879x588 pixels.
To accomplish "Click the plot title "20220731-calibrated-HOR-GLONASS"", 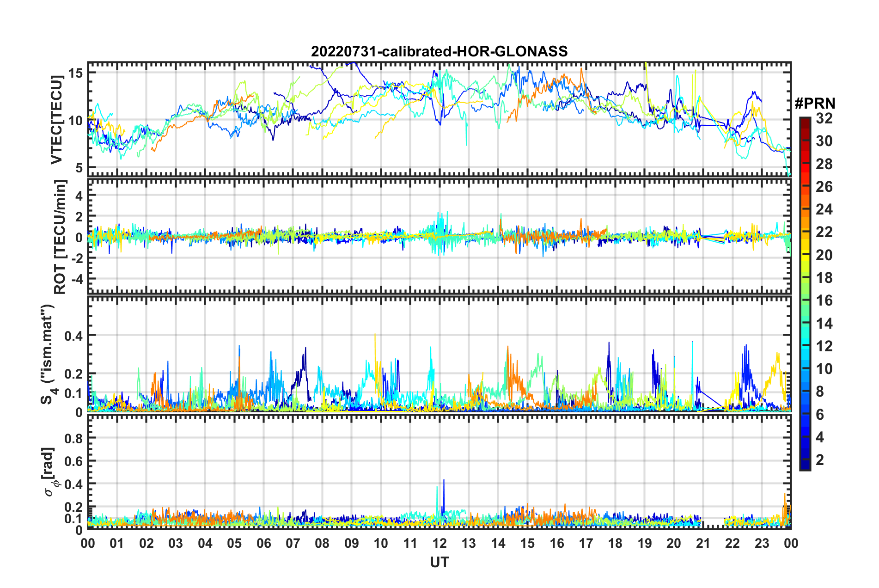I will pos(439,51).
